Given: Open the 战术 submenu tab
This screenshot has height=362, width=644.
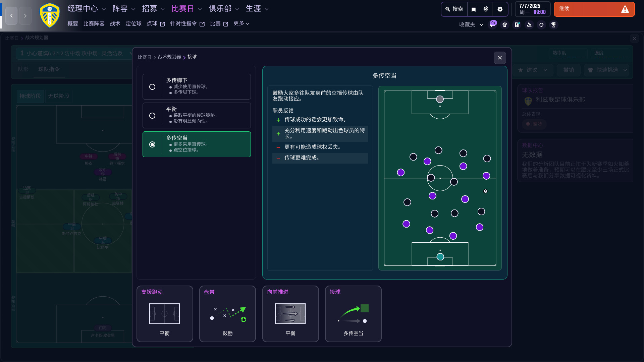Looking at the screenshot, I should click(115, 23).
